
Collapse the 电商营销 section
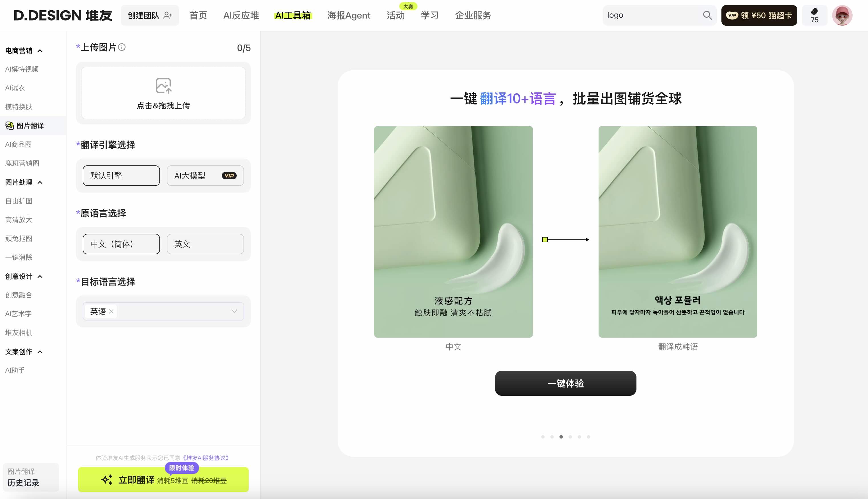pos(41,50)
